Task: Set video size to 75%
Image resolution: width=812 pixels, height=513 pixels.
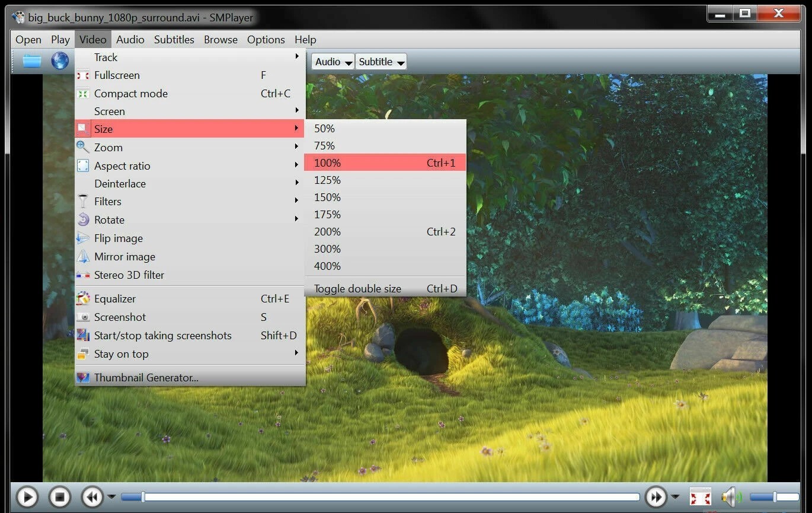Action: (385, 145)
